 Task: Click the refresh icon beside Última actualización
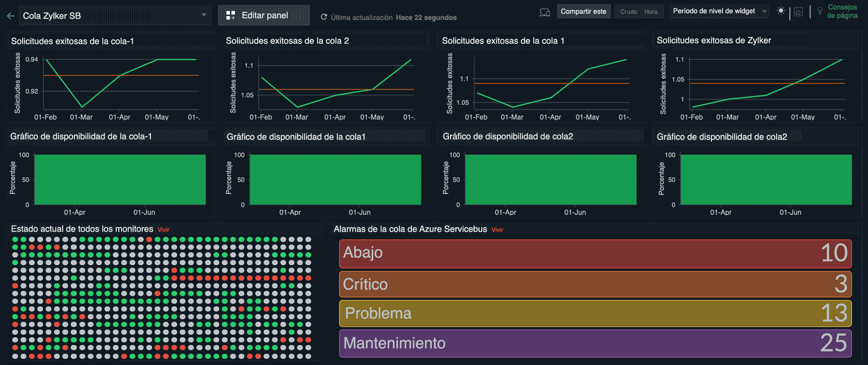pos(324,17)
